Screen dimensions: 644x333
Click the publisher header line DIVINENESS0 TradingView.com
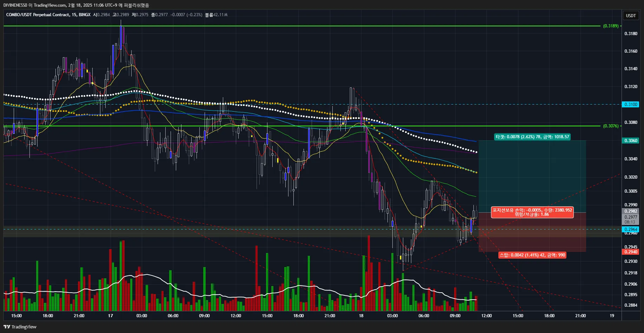point(76,5)
